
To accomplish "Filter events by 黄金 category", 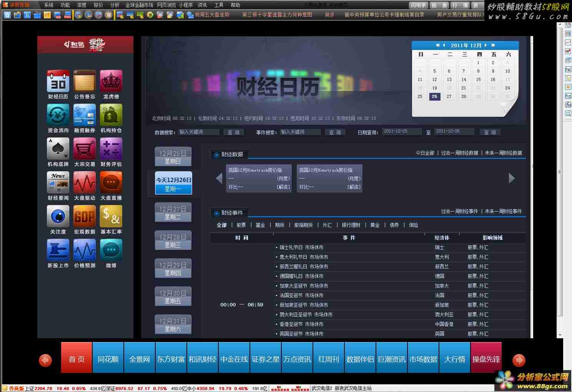I will [x=375, y=225].
